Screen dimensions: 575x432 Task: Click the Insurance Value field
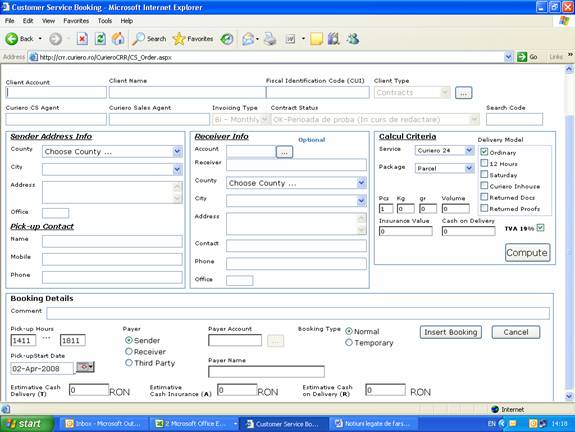tap(406, 231)
